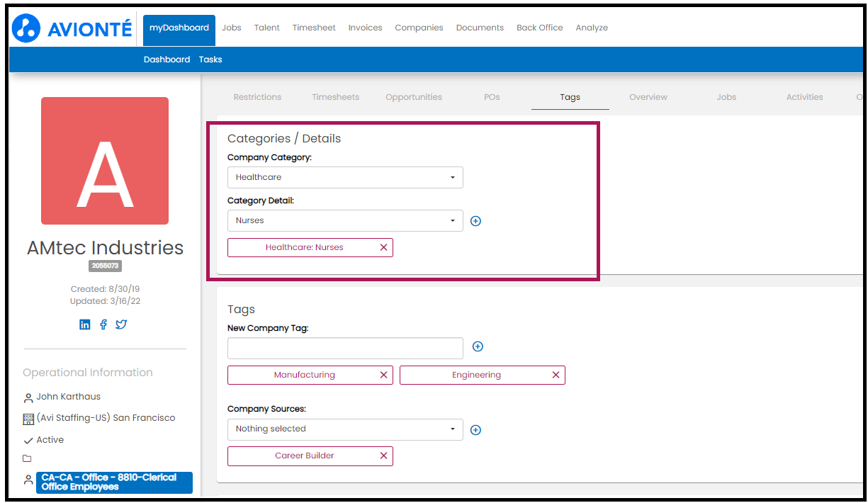Open the Company Sources dropdown
The image size is (868, 503).
(x=345, y=429)
